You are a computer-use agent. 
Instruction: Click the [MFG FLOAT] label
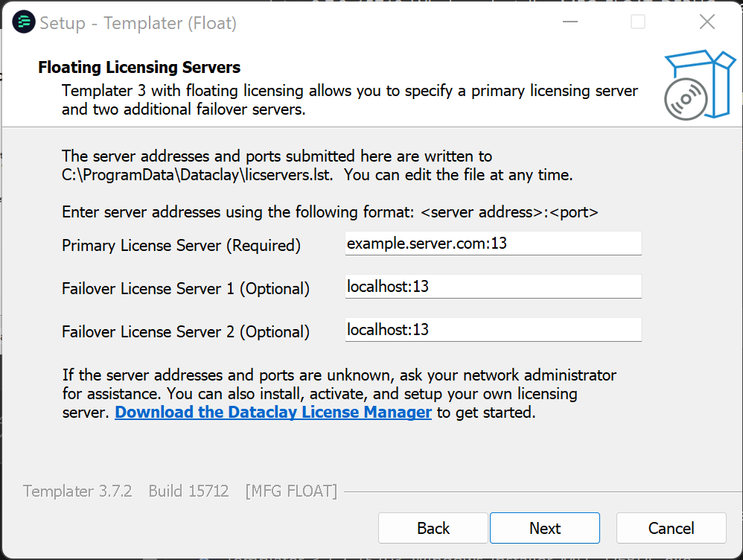291,491
